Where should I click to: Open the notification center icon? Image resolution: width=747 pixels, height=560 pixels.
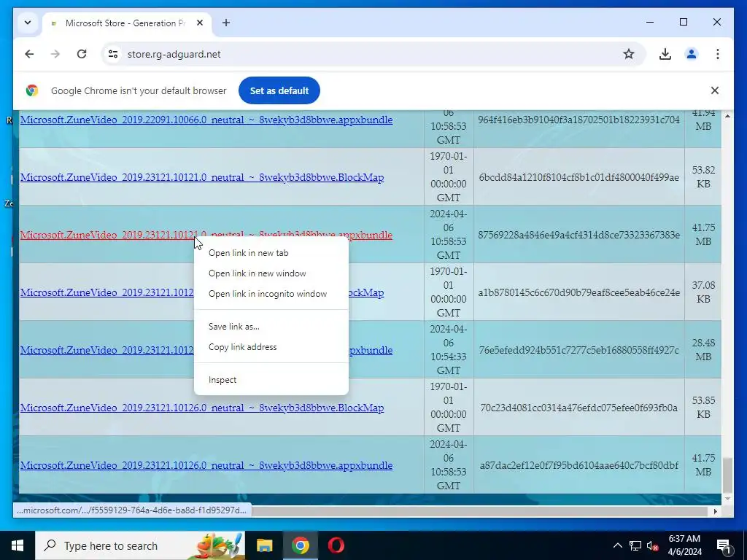pos(724,545)
